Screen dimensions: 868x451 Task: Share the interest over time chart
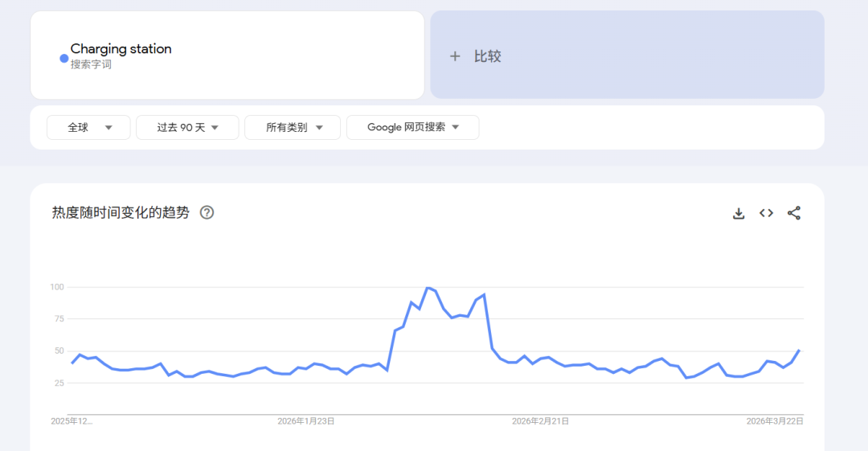794,213
